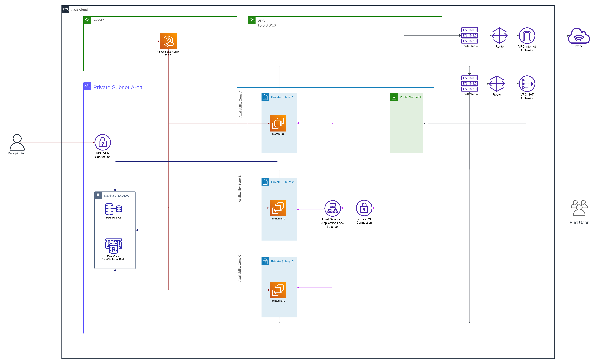Select the Database Resouces label
Image resolution: width=601 pixels, height=364 pixels.
point(117,196)
